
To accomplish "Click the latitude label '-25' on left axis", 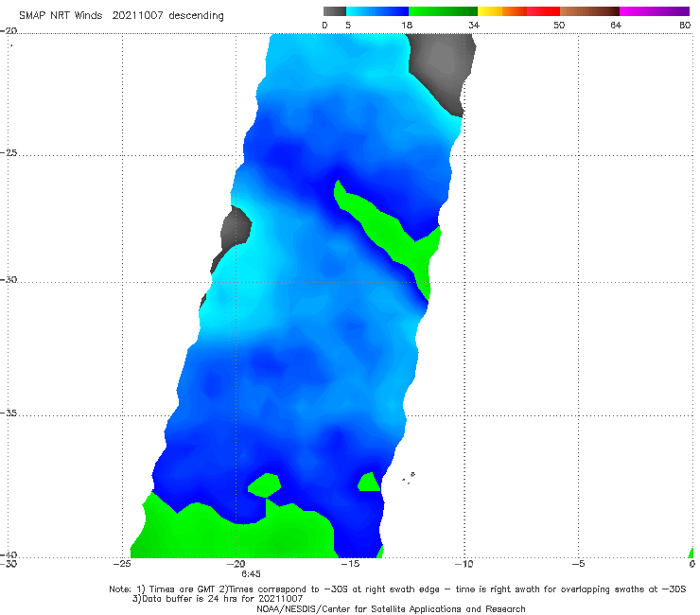I will pyautogui.click(x=9, y=152).
